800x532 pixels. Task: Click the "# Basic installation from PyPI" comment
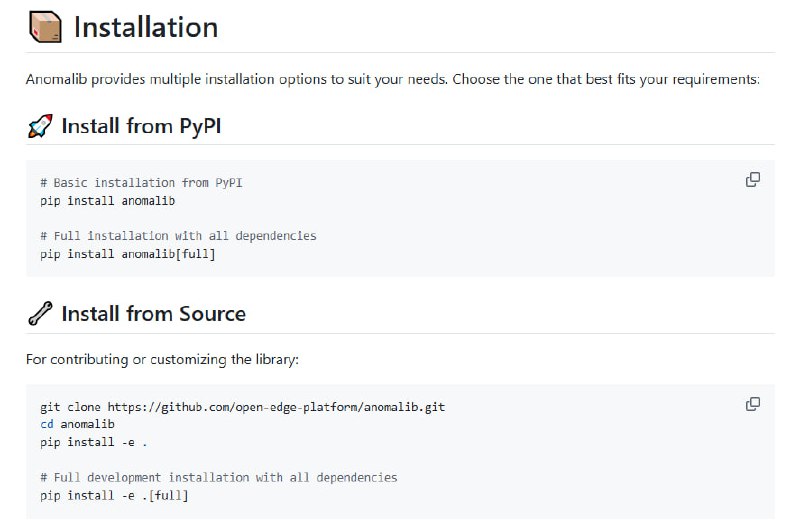[141, 183]
